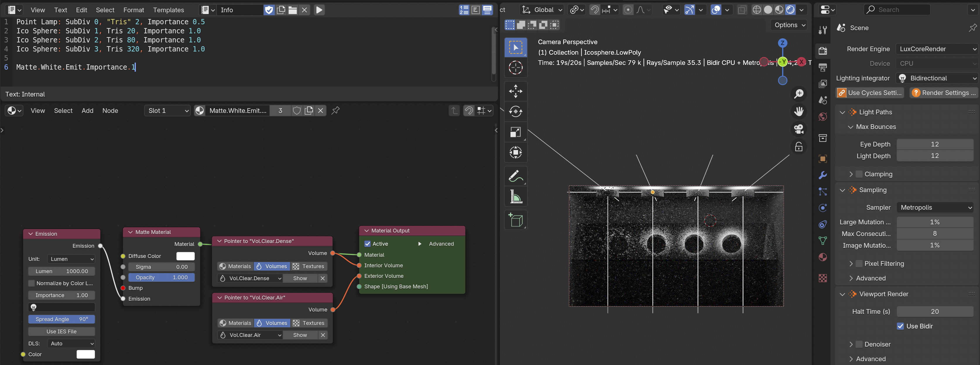Disable the Use Bidir checkbox
The image size is (980, 365).
[x=900, y=326]
